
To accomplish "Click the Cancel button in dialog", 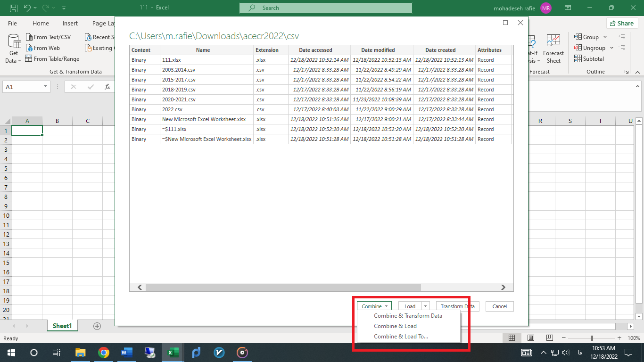I will (x=499, y=306).
